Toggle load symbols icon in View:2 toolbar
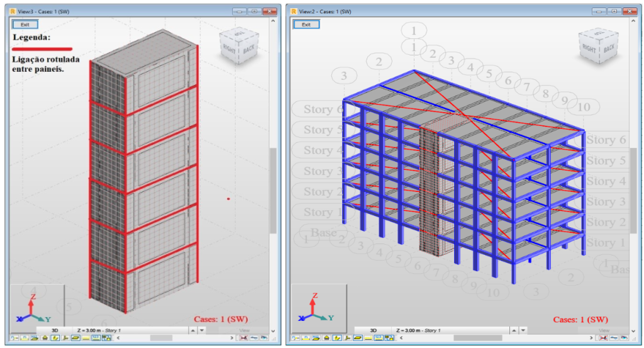 [368, 338]
